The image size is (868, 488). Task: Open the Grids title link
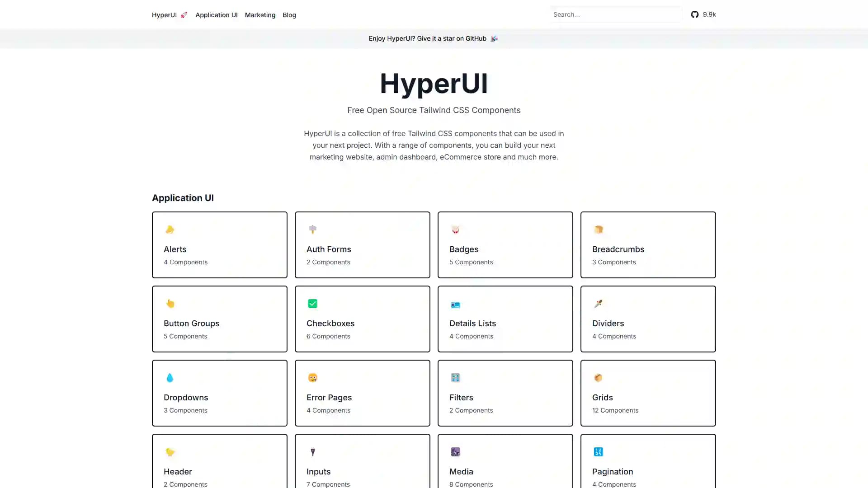pos(603,398)
